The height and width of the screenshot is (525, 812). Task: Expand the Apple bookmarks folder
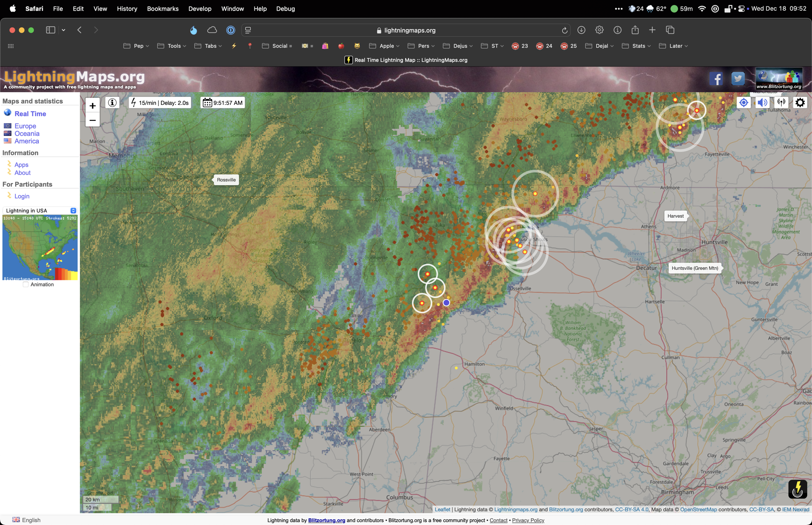(x=384, y=46)
